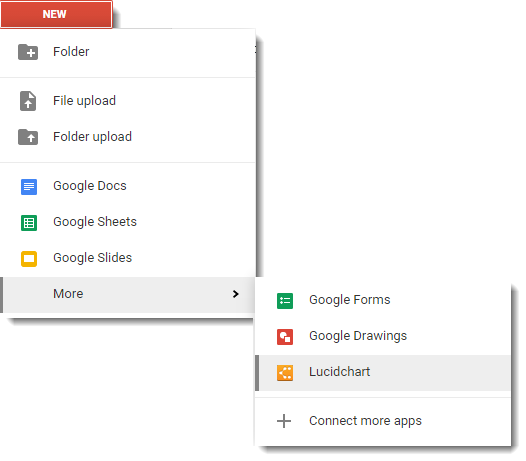Click the blue Google Docs icon
Screen dimensions: 526x461
click(x=29, y=187)
